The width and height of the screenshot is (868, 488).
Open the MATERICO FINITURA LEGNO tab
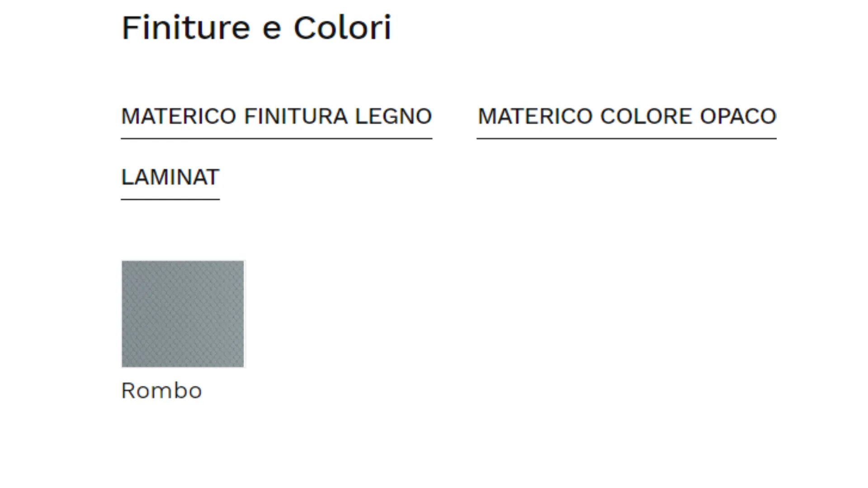tap(276, 117)
